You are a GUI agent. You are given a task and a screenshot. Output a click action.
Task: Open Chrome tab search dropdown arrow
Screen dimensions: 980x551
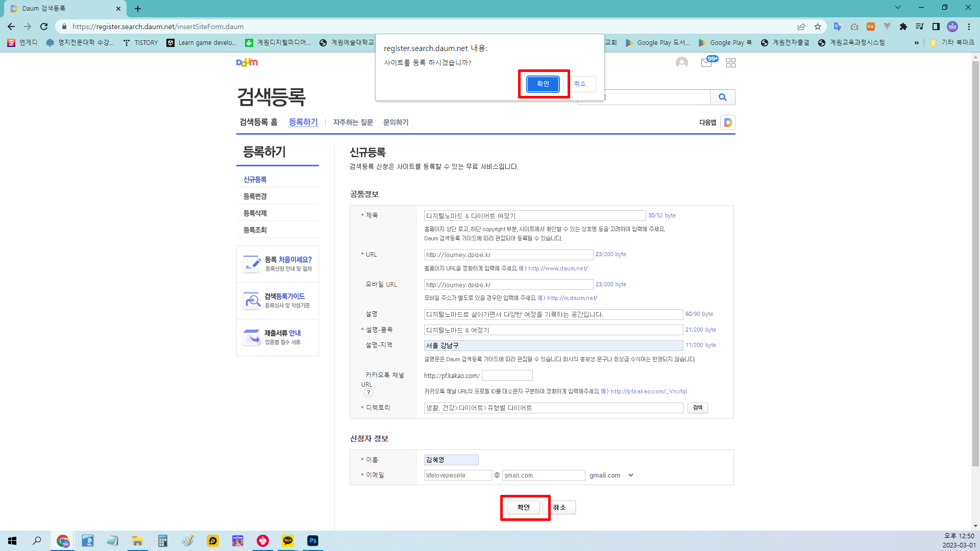click(x=897, y=8)
